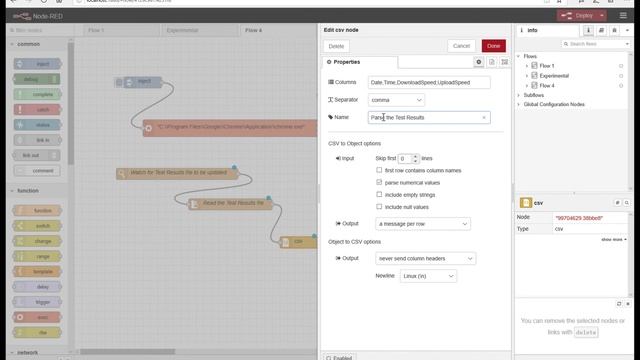Screen dimensions: 640x360
Task: Uncheck parse numerical values
Action: (x=379, y=182)
